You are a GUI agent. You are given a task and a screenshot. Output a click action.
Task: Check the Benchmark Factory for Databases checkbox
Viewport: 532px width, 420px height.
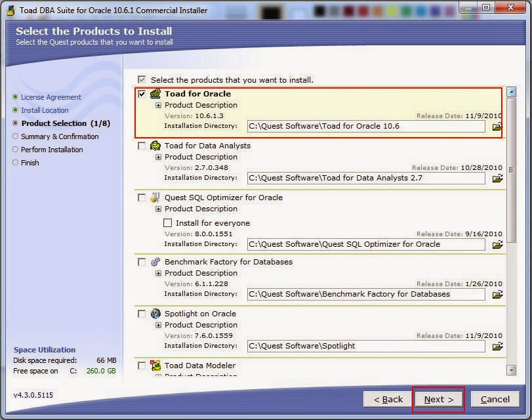click(x=142, y=262)
